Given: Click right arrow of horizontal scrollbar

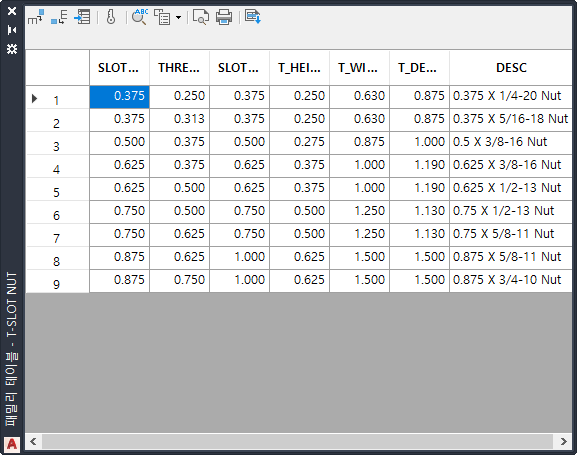Looking at the screenshot, I should point(563,441).
